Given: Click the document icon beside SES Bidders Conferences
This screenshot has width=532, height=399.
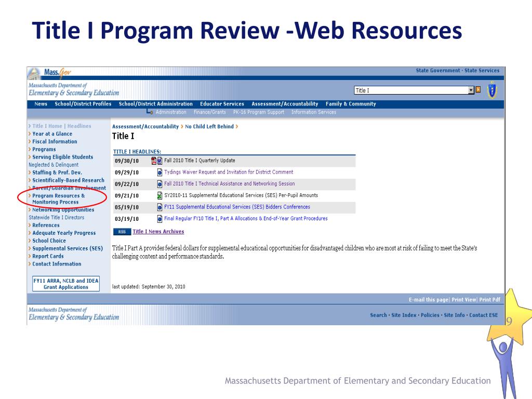Looking at the screenshot, I should (x=159, y=207).
